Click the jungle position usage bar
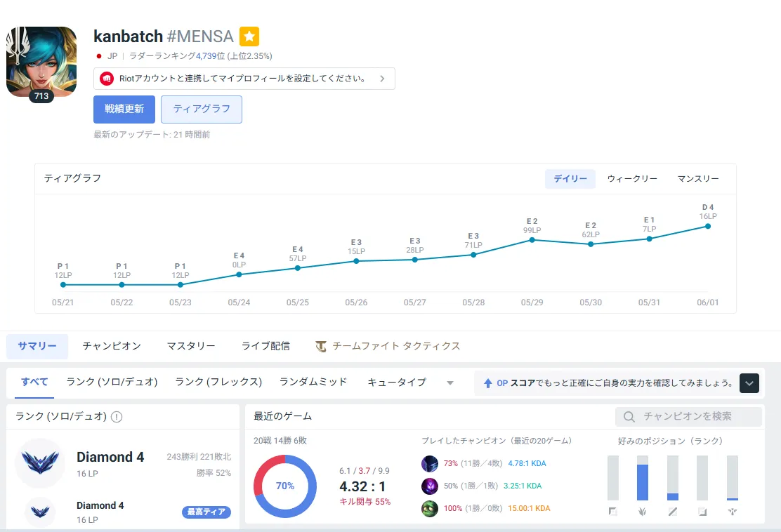781x532 pixels. click(x=643, y=478)
